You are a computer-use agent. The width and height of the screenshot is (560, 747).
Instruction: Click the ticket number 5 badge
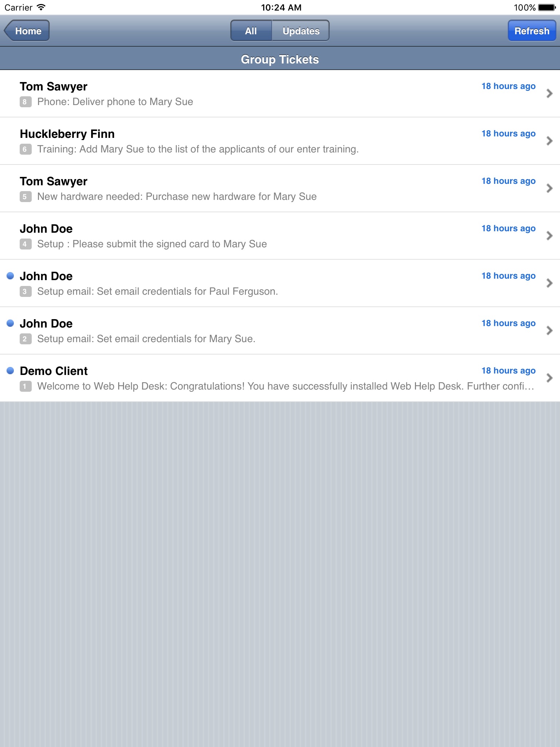pos(25,197)
